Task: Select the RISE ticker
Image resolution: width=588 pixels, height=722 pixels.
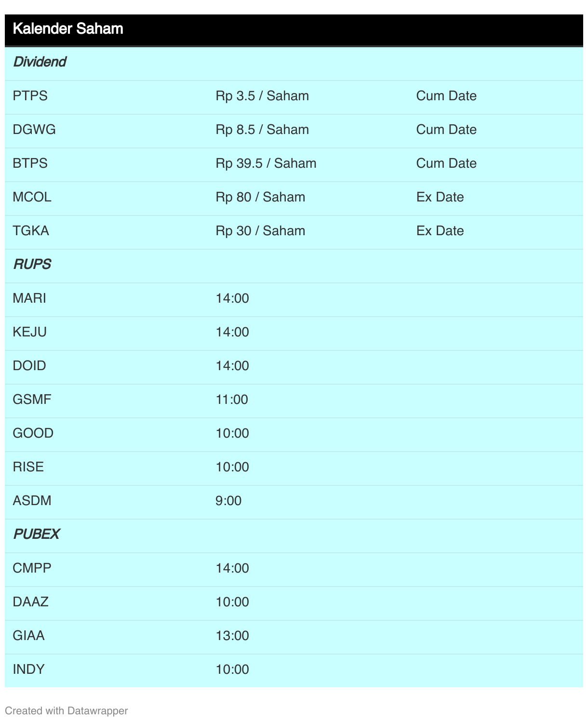Action: coord(28,467)
